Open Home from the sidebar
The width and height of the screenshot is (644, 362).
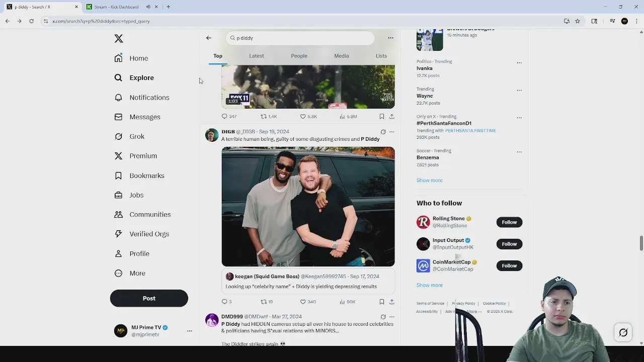[x=131, y=58]
